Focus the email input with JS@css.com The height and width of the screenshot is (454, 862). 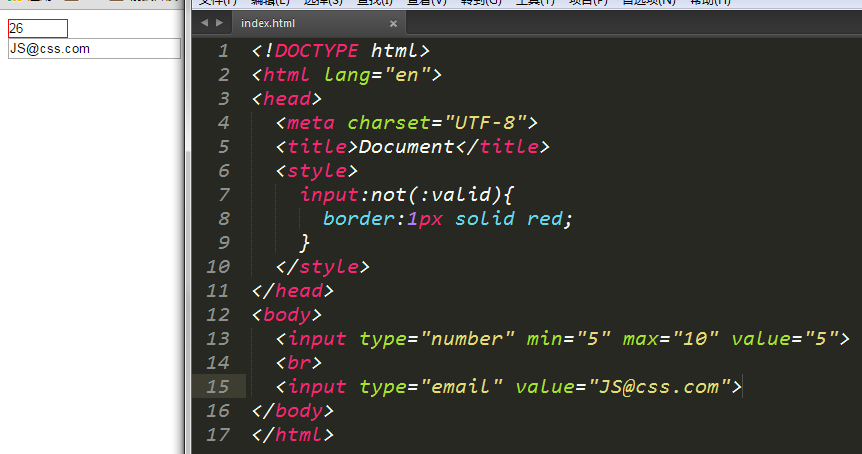coord(95,48)
